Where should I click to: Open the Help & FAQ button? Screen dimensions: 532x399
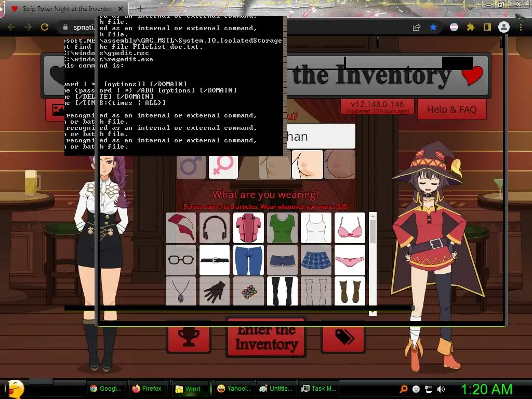[x=452, y=110]
